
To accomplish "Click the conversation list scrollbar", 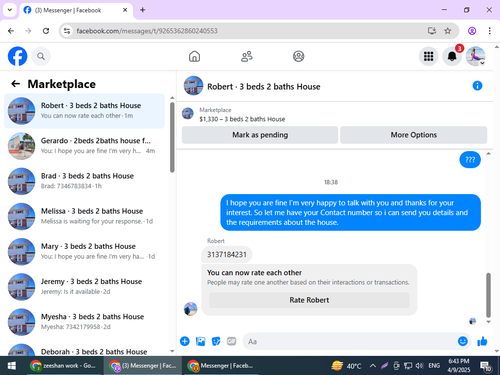I will click(172, 137).
